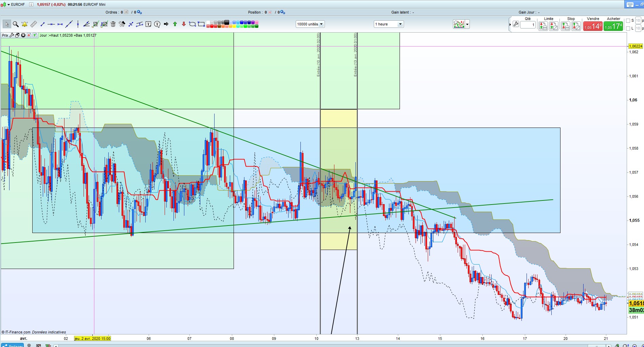Activate the magnifier zoom tool
644x347 pixels.
click(16, 24)
